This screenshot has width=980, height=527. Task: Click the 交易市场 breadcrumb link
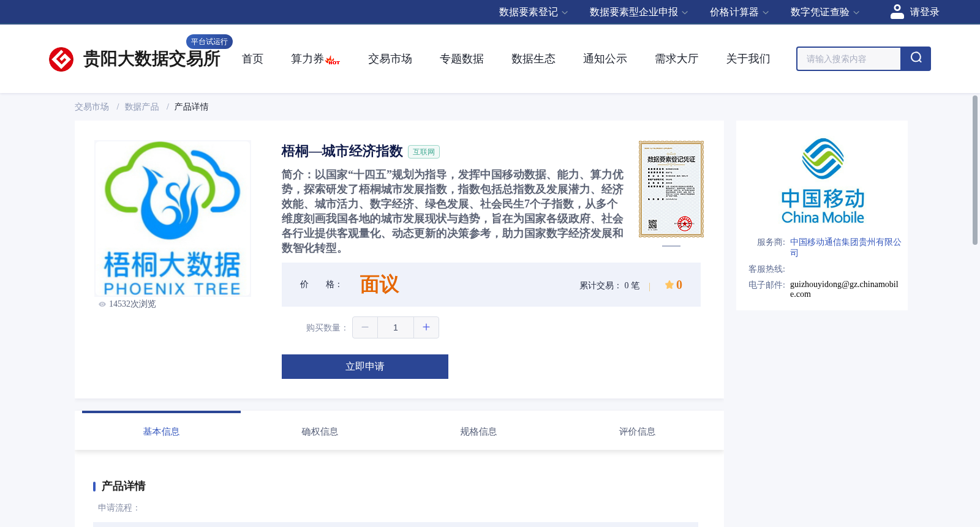92,107
